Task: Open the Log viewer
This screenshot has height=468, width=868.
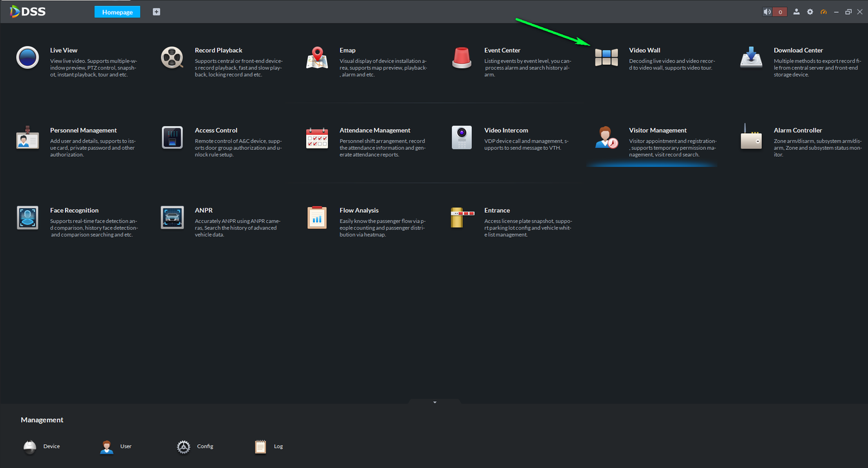Action: point(269,446)
